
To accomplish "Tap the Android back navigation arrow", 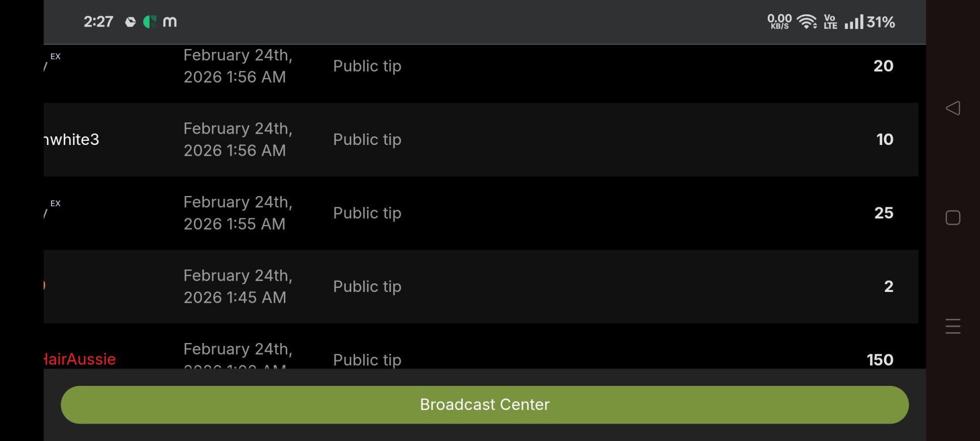I will (952, 108).
